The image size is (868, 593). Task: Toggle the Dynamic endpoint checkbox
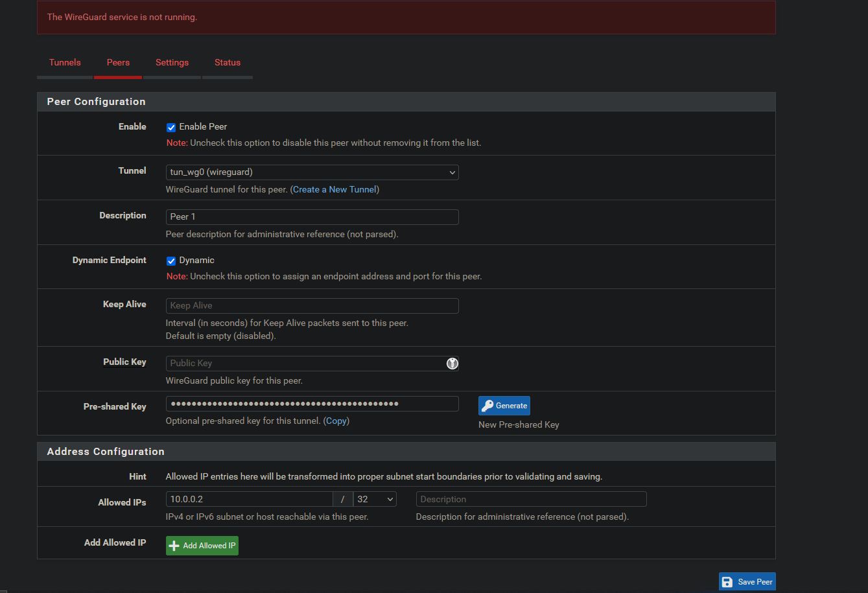(x=171, y=261)
